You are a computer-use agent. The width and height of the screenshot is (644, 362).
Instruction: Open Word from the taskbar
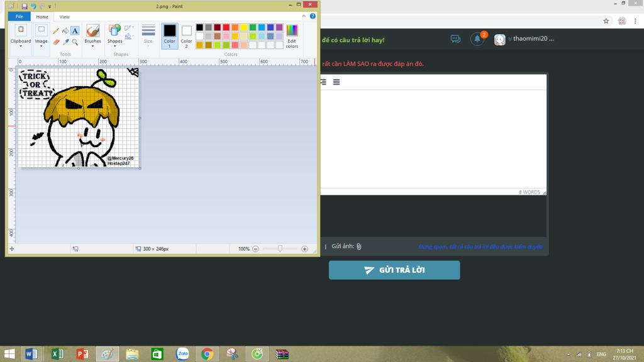pyautogui.click(x=31, y=354)
